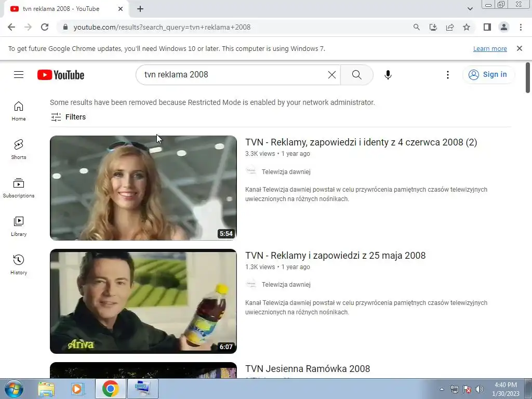This screenshot has width=532, height=399.
Task: Click the view site information lock icon
Action: (65, 27)
